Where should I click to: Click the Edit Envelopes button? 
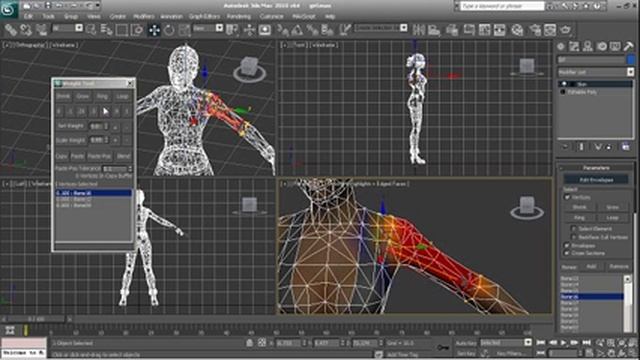(x=596, y=180)
